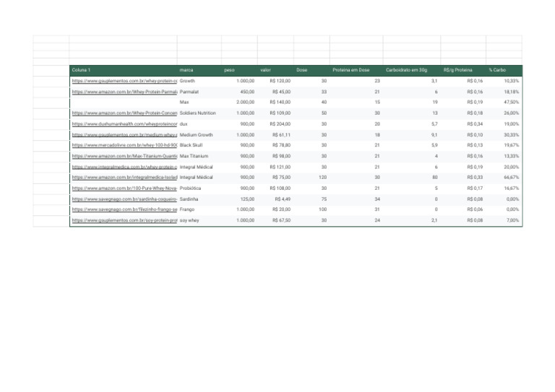Open the savegnago sardinha-coqueiro link
The height and width of the screenshot is (392, 555).
pos(124,199)
